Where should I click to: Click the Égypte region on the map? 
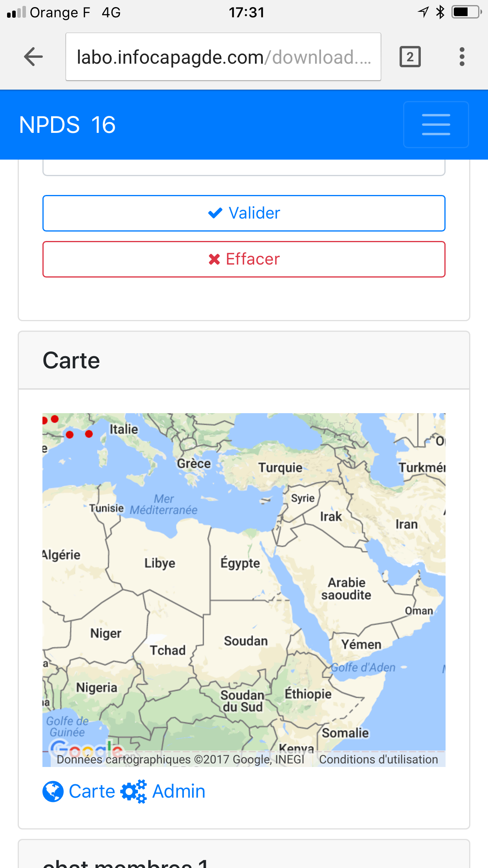click(x=240, y=563)
